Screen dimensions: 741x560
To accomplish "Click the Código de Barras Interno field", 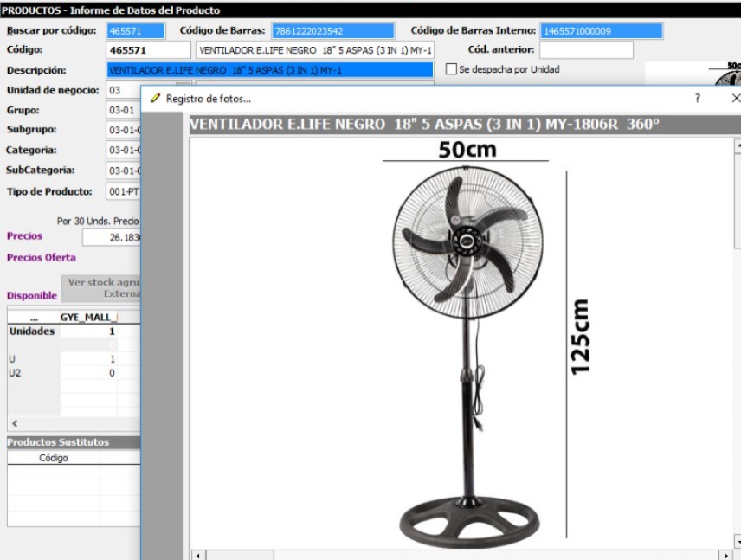I will (601, 31).
